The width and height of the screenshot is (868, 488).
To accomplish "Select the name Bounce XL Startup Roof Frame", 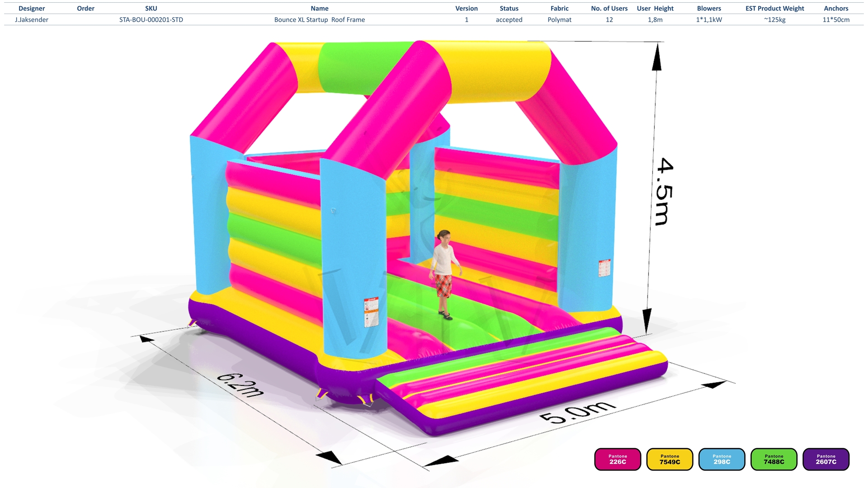I will (320, 20).
